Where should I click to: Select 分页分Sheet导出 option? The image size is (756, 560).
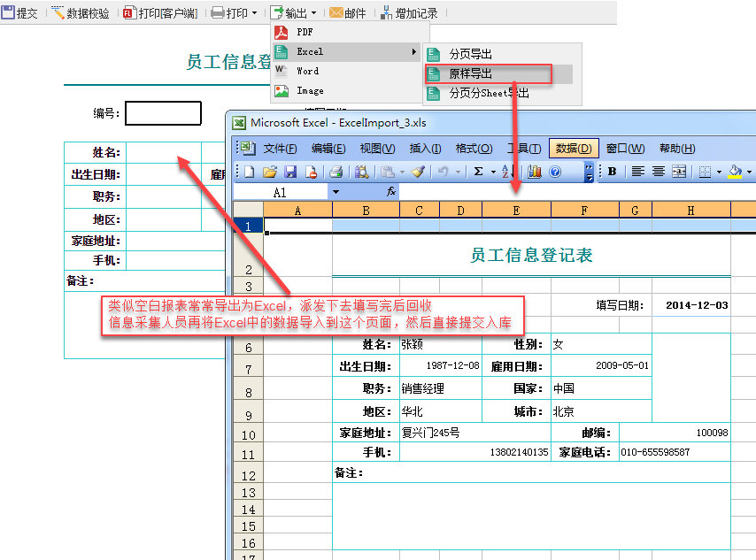coord(501,93)
